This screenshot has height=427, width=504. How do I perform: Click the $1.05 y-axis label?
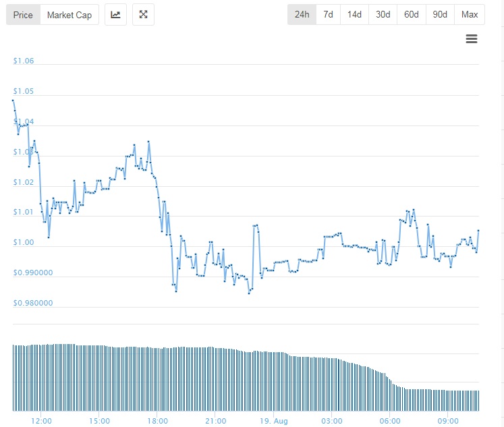[23, 91]
